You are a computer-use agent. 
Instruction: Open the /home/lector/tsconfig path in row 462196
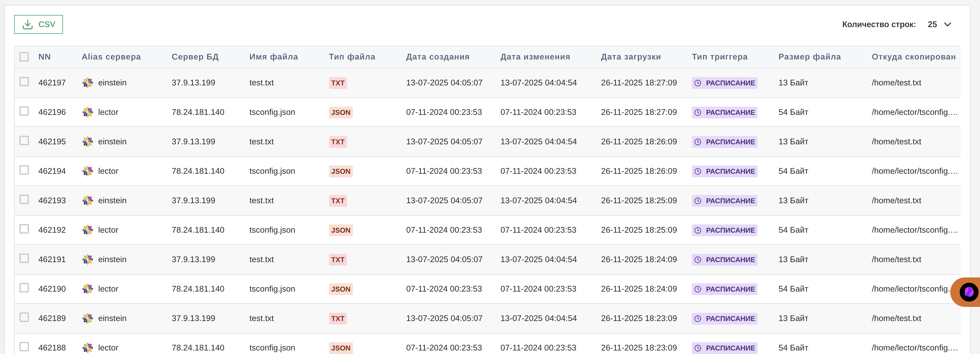[x=914, y=112]
